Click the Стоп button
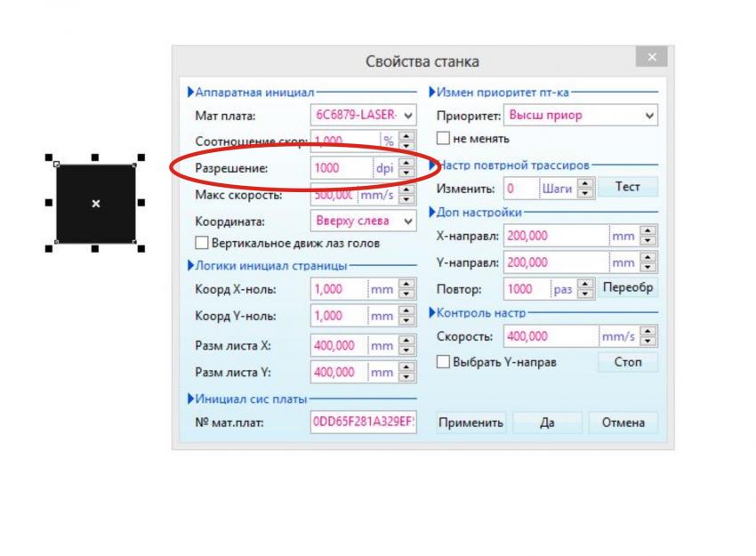The height and width of the screenshot is (556, 756). pos(627,362)
